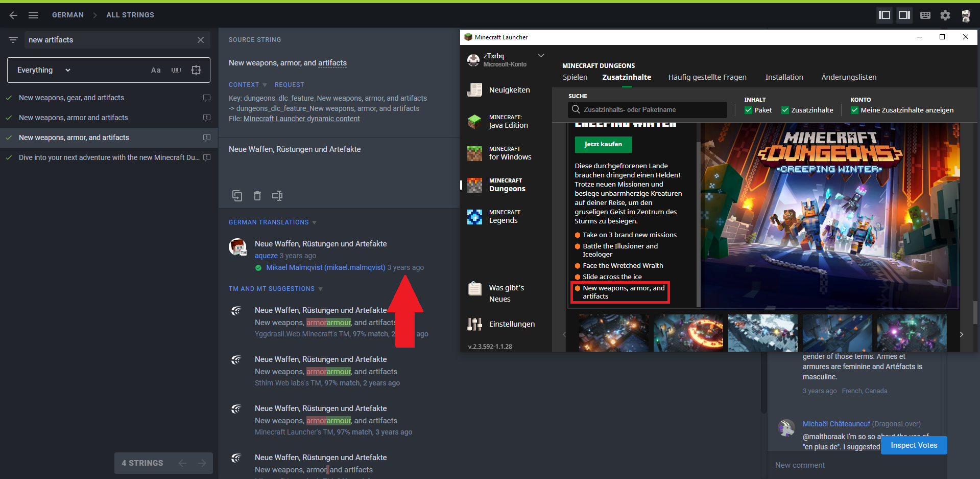The height and width of the screenshot is (479, 980).
Task: Switch to the Zusatzinhalte tab
Action: [x=627, y=77]
